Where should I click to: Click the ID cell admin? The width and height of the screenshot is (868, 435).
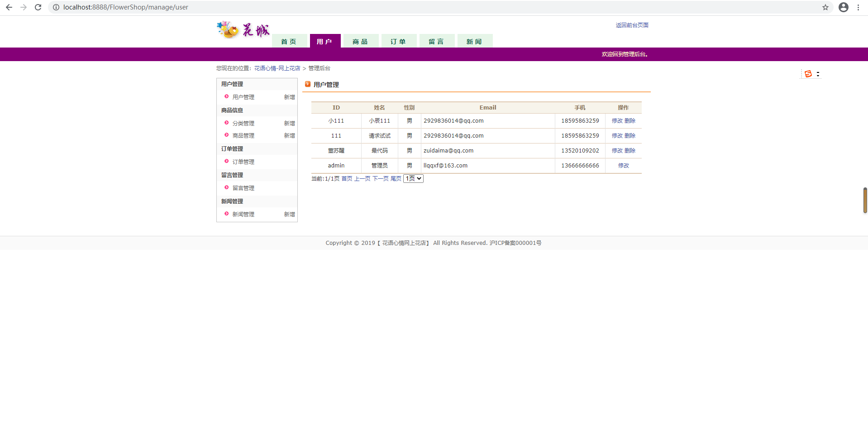336,166
